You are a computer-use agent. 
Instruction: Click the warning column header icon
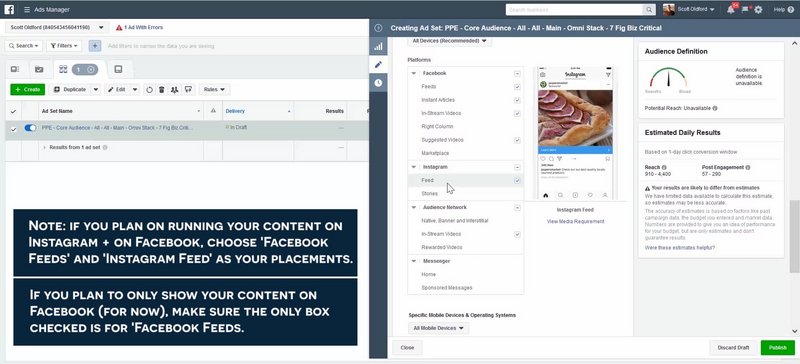[213, 111]
